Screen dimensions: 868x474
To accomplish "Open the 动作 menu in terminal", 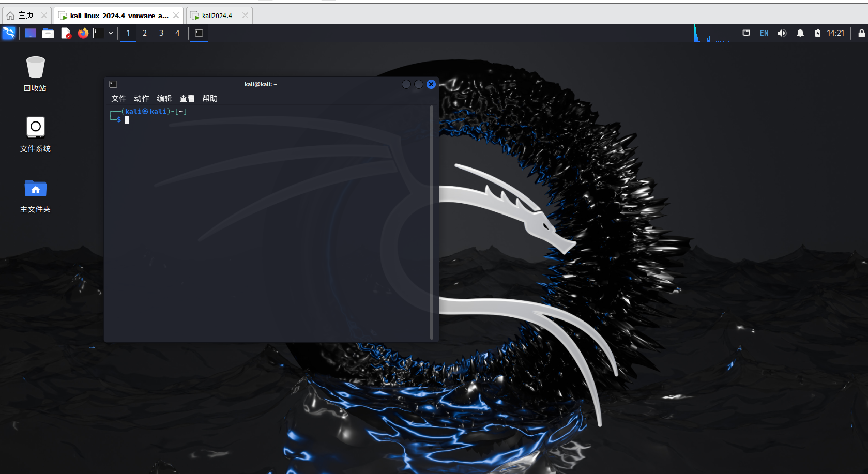I will [142, 99].
